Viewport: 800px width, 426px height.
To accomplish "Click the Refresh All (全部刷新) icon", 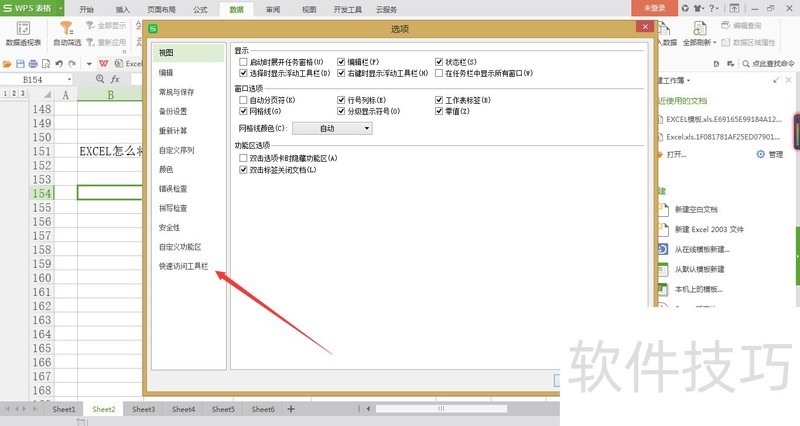I will tap(699, 29).
